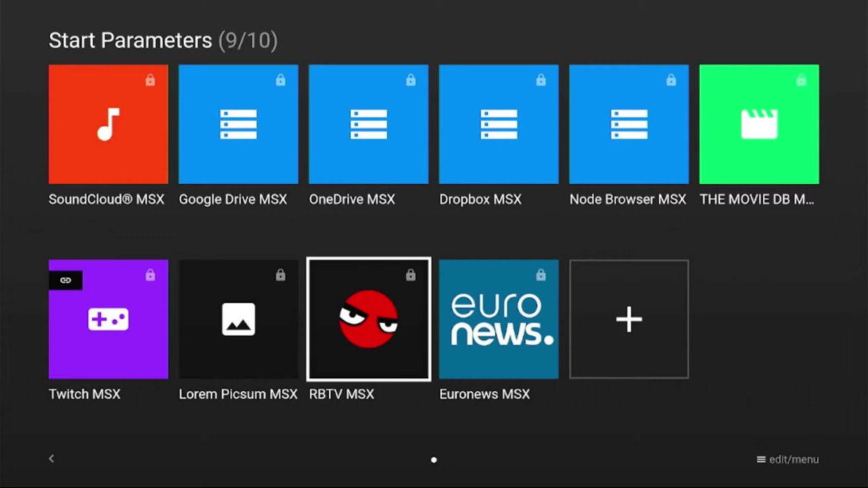Launch the RBTV MSX angry face tile
This screenshot has height=488, width=868.
click(x=369, y=319)
